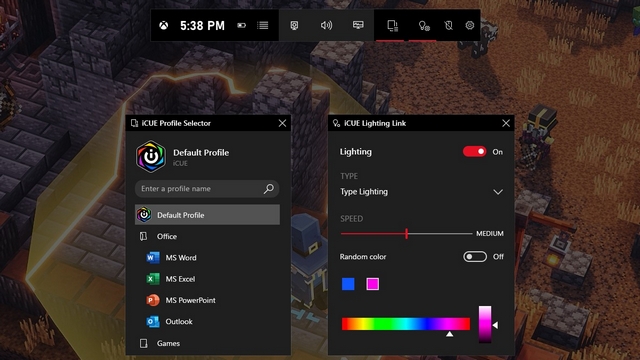The height and width of the screenshot is (360, 640).
Task: Click the Xbox logo in Game Bar
Action: (164, 26)
